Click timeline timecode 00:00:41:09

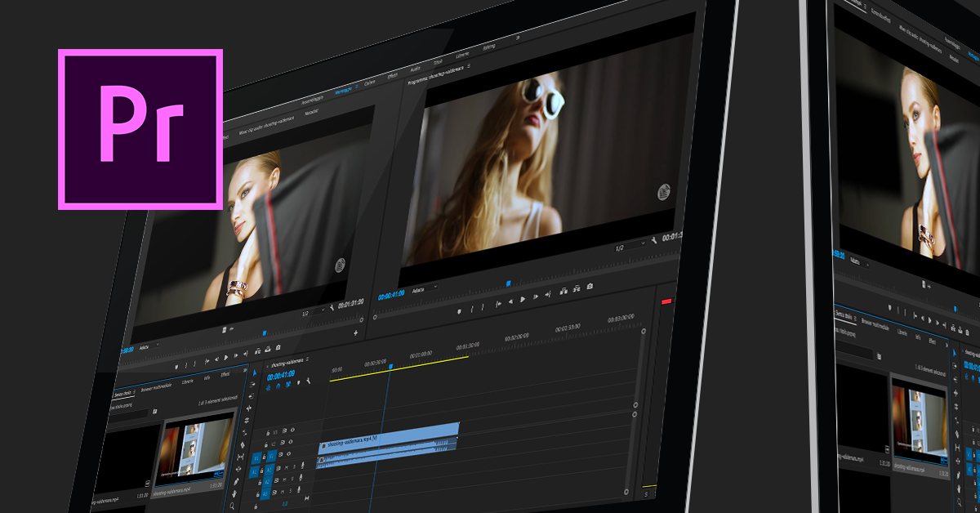click(x=281, y=376)
